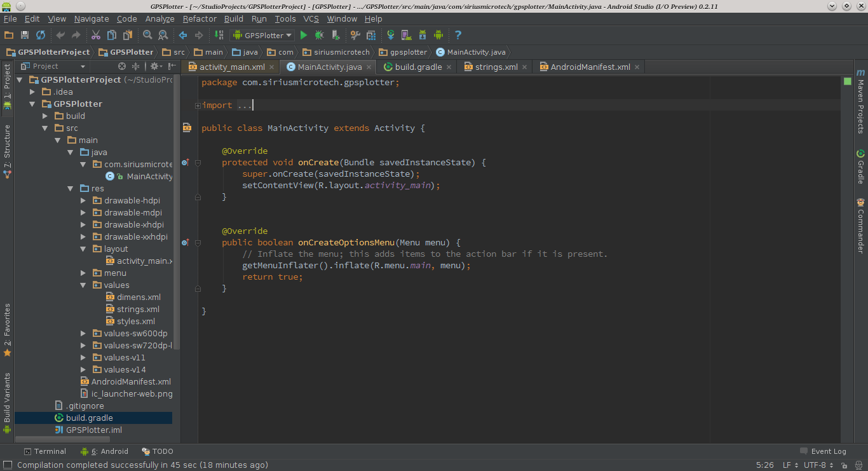Click the Forward navigation arrow
Image resolution: width=868 pixels, height=471 pixels.
pyautogui.click(x=199, y=35)
